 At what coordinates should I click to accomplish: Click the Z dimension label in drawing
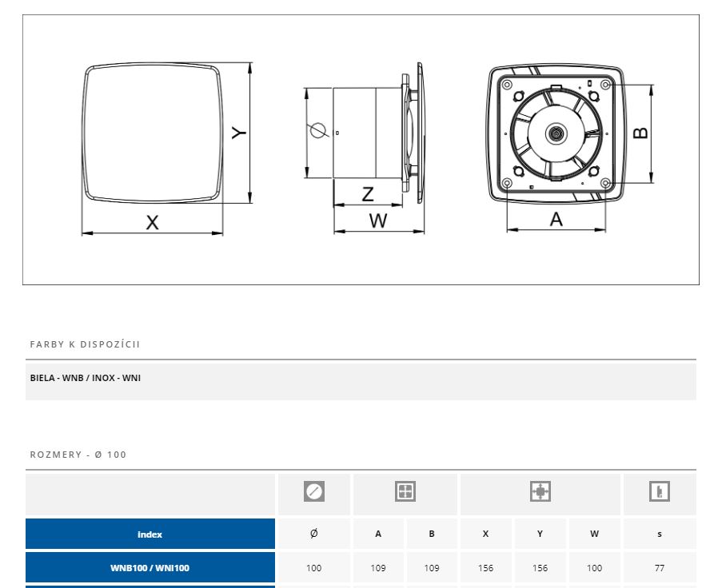coord(368,194)
